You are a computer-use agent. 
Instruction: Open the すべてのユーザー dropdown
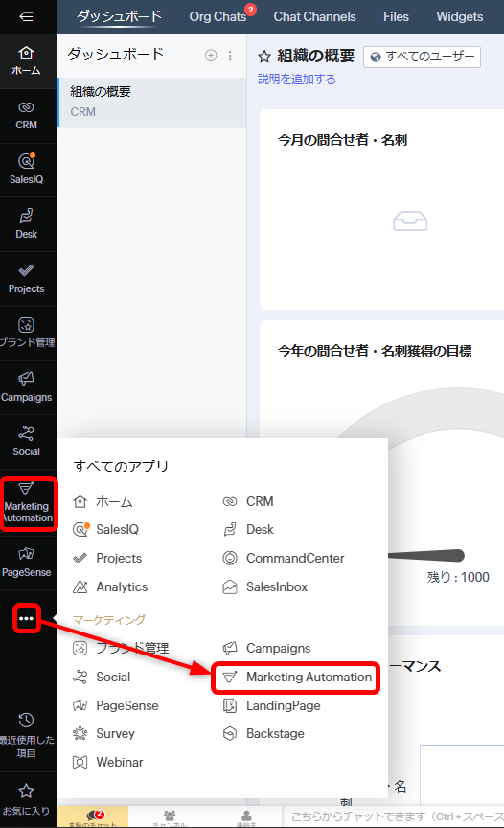coord(422,57)
